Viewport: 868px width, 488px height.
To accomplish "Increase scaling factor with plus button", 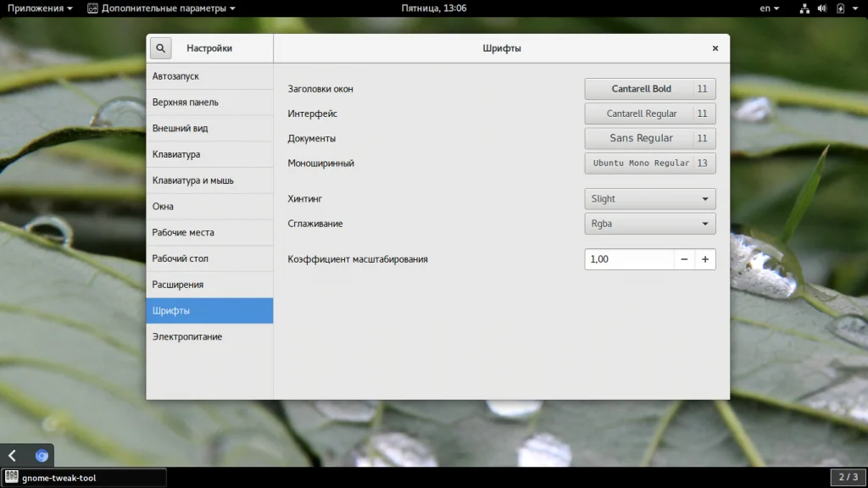I will click(x=705, y=259).
